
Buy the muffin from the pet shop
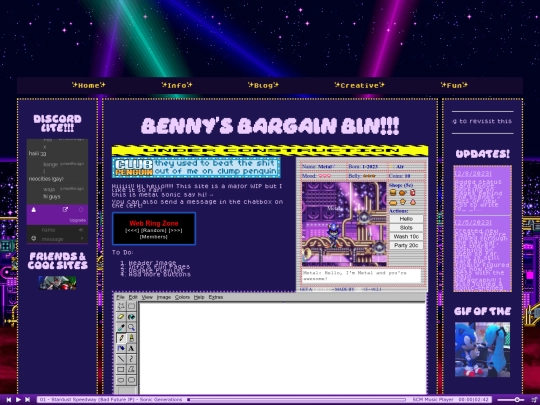pos(403,202)
